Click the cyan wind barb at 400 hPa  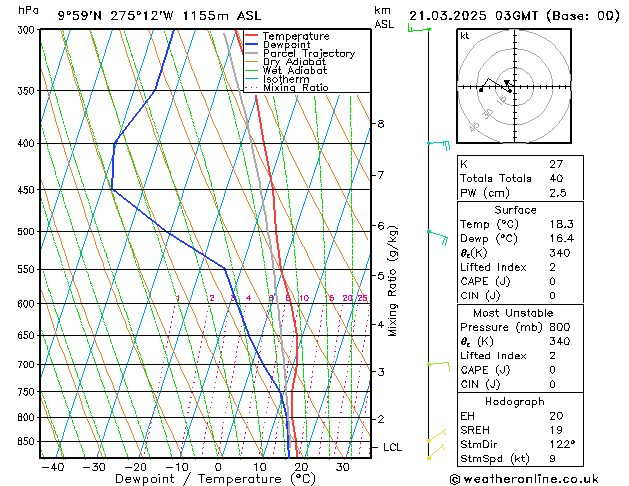click(x=438, y=144)
